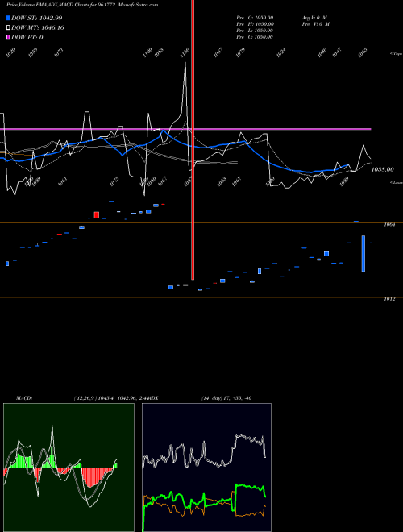Click the large red candlestick near 1064 line
This screenshot has width=403, height=532.
97,214
